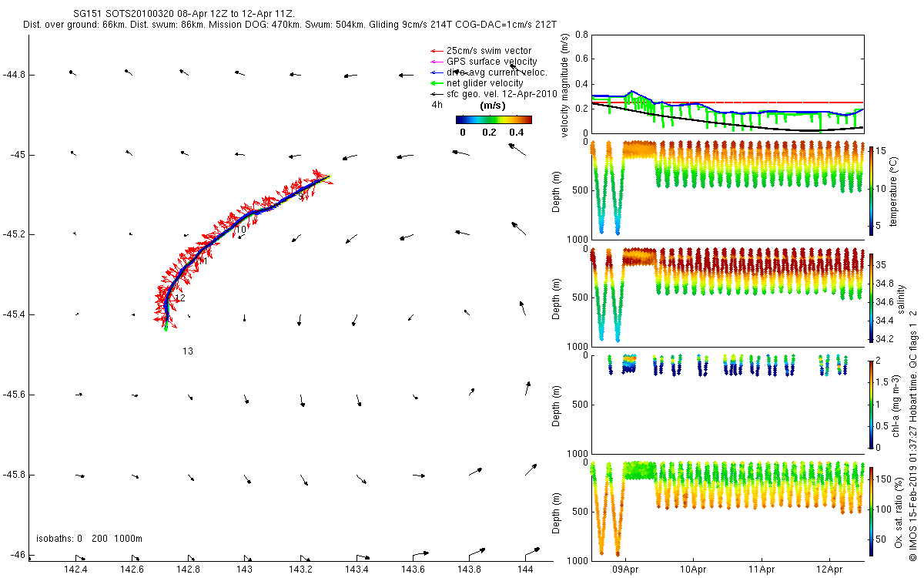Click the "velocity magnitude (m/s)" axis label
This screenshot has width=924, height=578.
(565, 85)
